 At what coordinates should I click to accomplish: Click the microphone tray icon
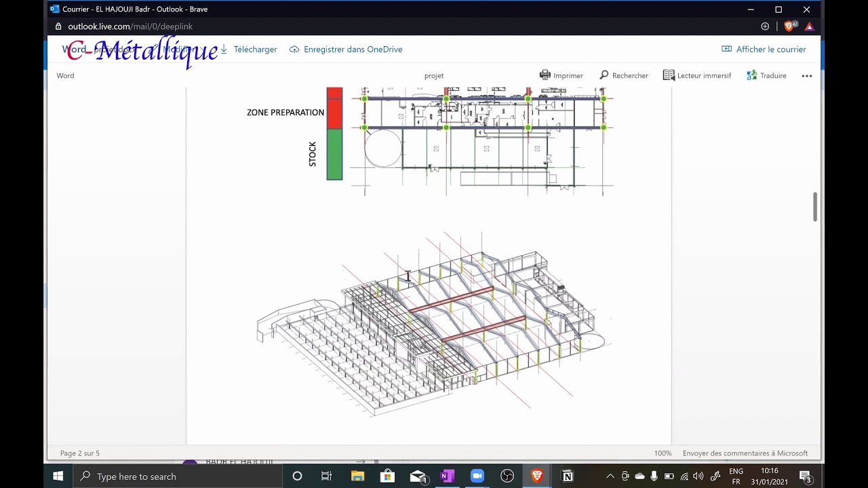(654, 476)
